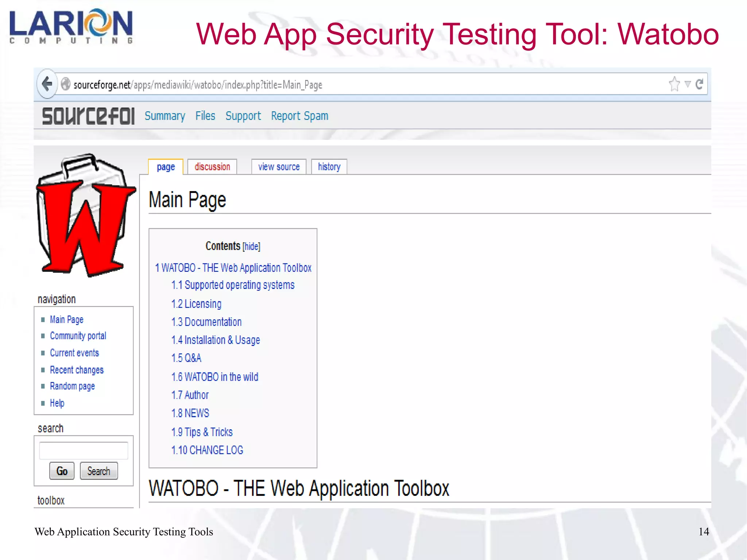Viewport: 747px width, 560px height.
Task: Click the globe site identity icon
Action: pyautogui.click(x=66, y=84)
